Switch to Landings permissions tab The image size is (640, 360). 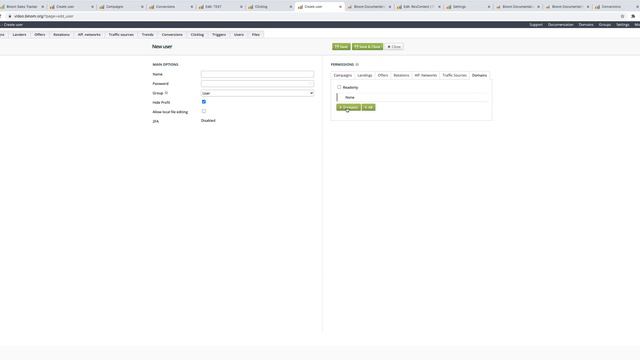click(x=364, y=76)
